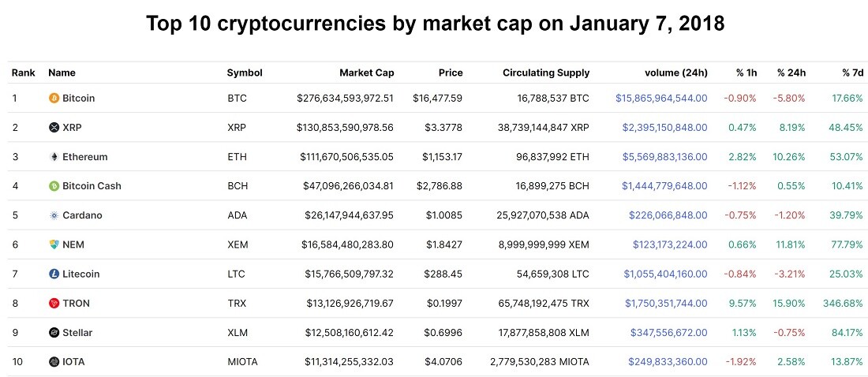Image resolution: width=868 pixels, height=377 pixels.
Task: Click the Litecoin coin icon
Action: (x=54, y=274)
